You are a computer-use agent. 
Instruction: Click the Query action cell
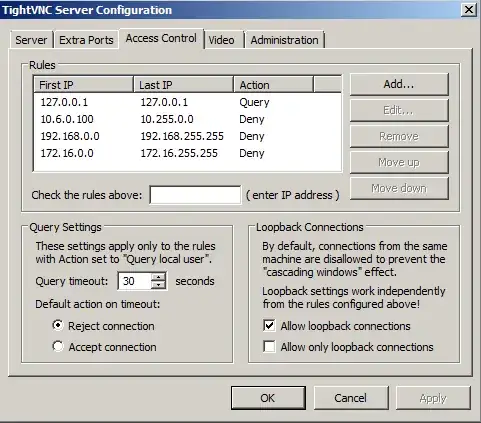(x=254, y=102)
